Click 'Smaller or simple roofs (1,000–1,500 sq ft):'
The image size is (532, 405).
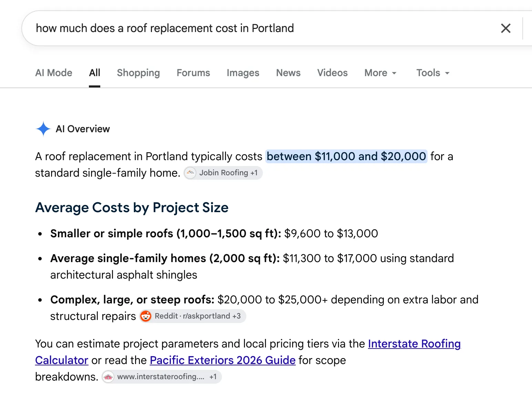[166, 233]
